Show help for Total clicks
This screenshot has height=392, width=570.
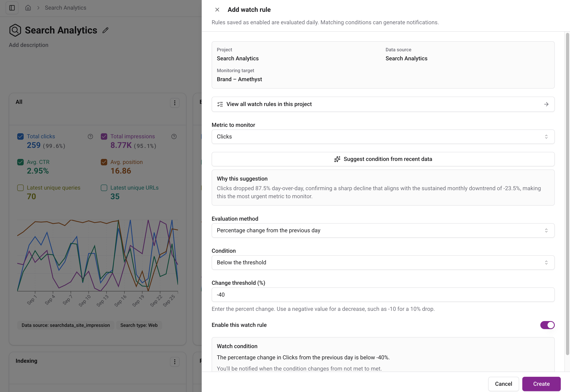coord(90,136)
